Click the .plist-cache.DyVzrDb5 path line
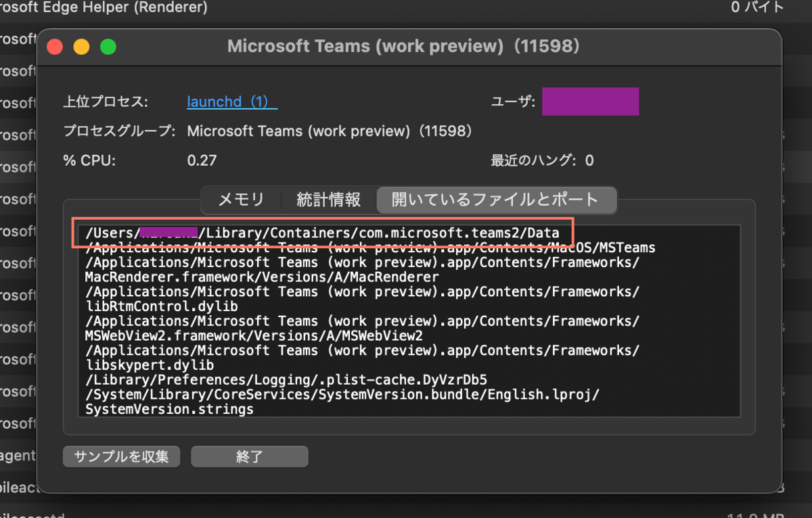Image resolution: width=812 pixels, height=518 pixels. point(286,379)
